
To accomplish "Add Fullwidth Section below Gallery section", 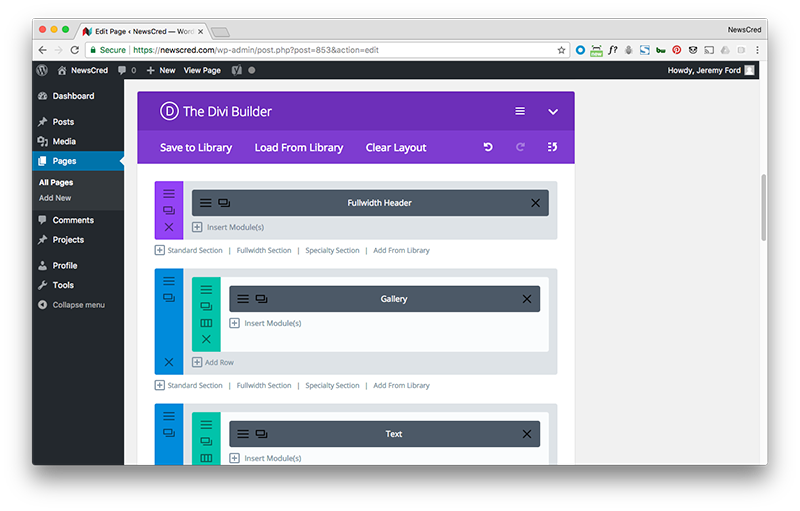I will point(264,386).
